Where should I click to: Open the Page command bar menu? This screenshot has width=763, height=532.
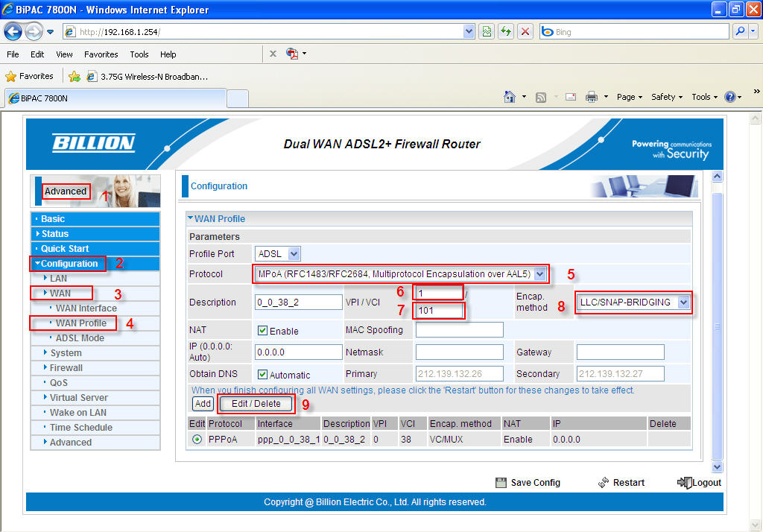[629, 97]
